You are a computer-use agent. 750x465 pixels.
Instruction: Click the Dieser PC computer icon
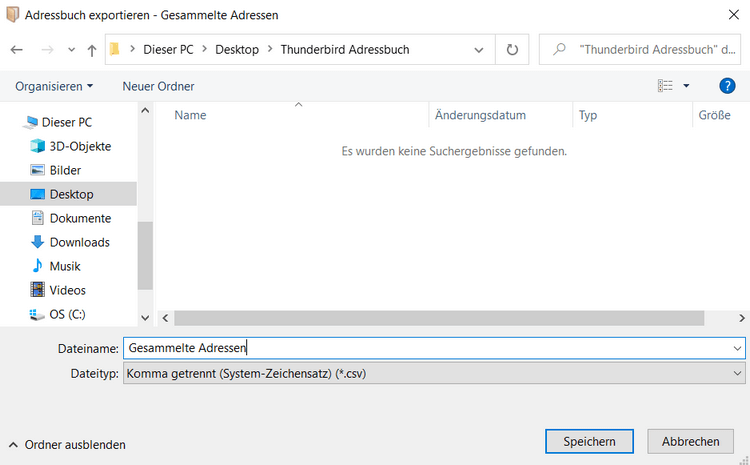click(x=30, y=122)
